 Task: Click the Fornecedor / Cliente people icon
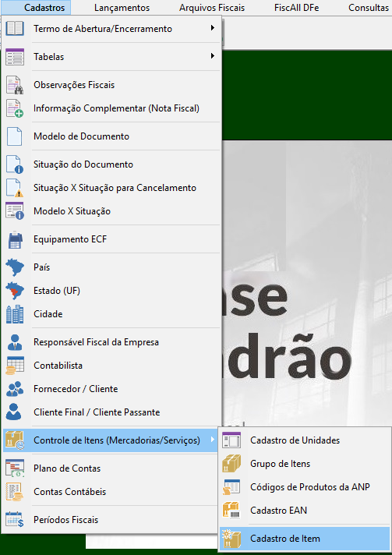15,389
